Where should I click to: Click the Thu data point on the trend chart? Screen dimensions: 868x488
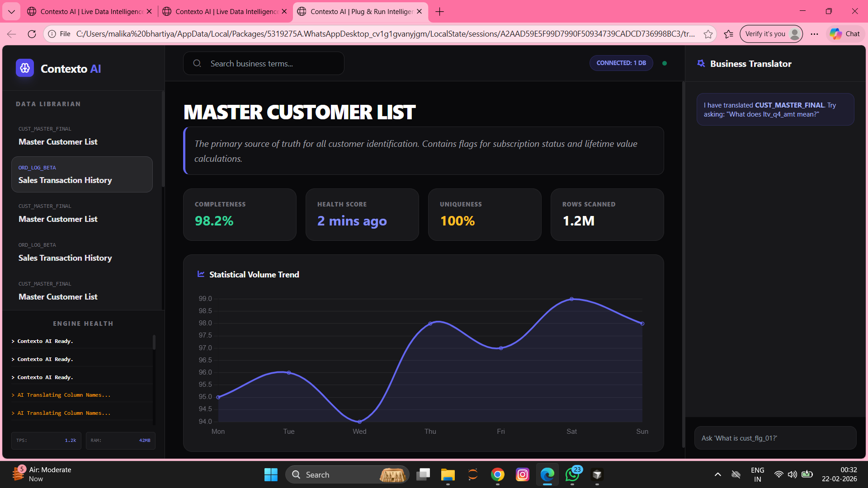430,324
